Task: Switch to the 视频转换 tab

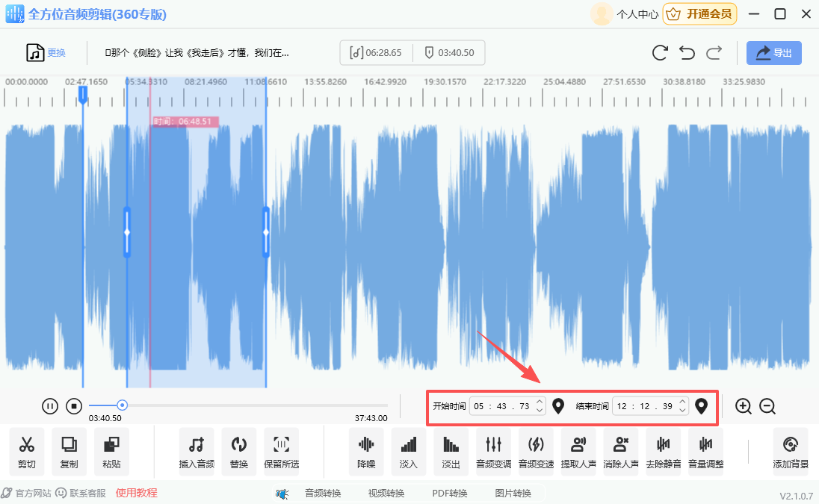Action: pos(386,493)
